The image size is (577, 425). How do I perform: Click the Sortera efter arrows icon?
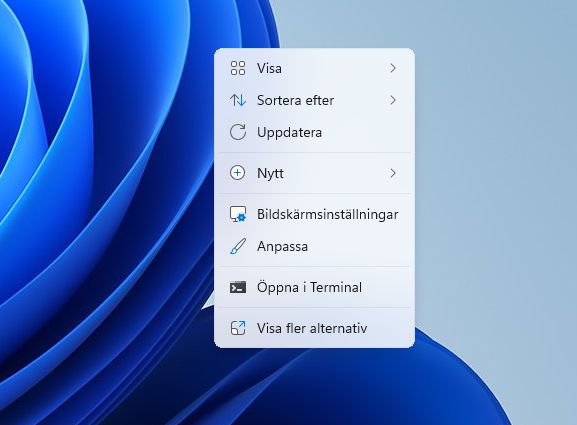coord(238,100)
